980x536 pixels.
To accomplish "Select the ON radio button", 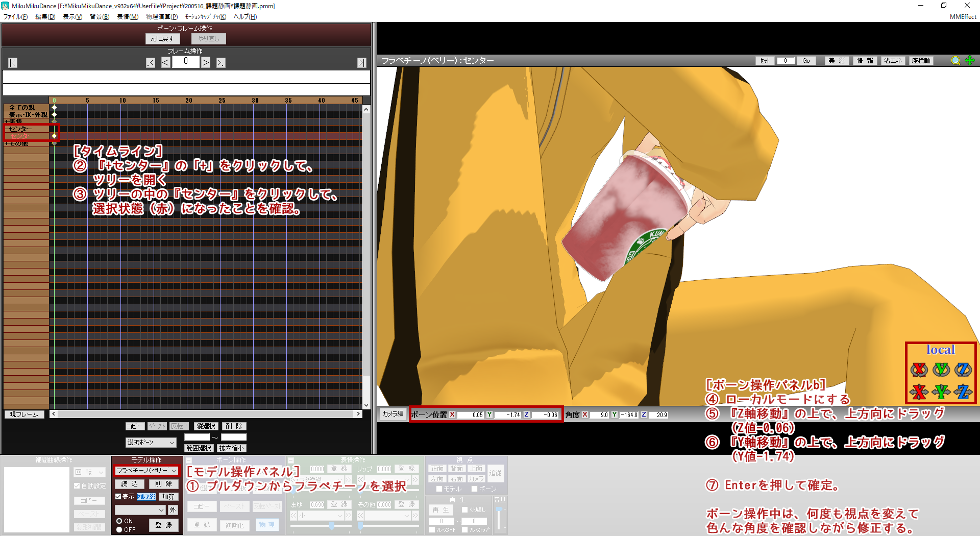I will coord(119,521).
